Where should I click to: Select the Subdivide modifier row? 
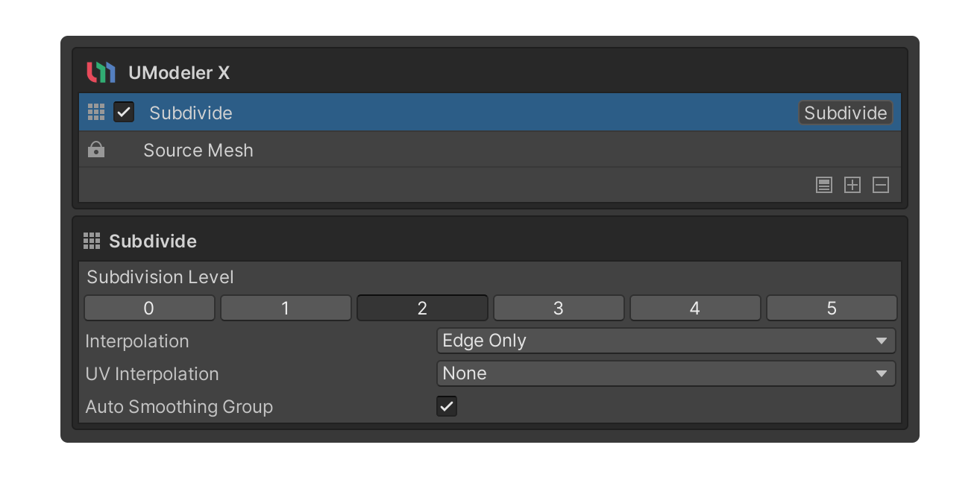[x=447, y=113]
